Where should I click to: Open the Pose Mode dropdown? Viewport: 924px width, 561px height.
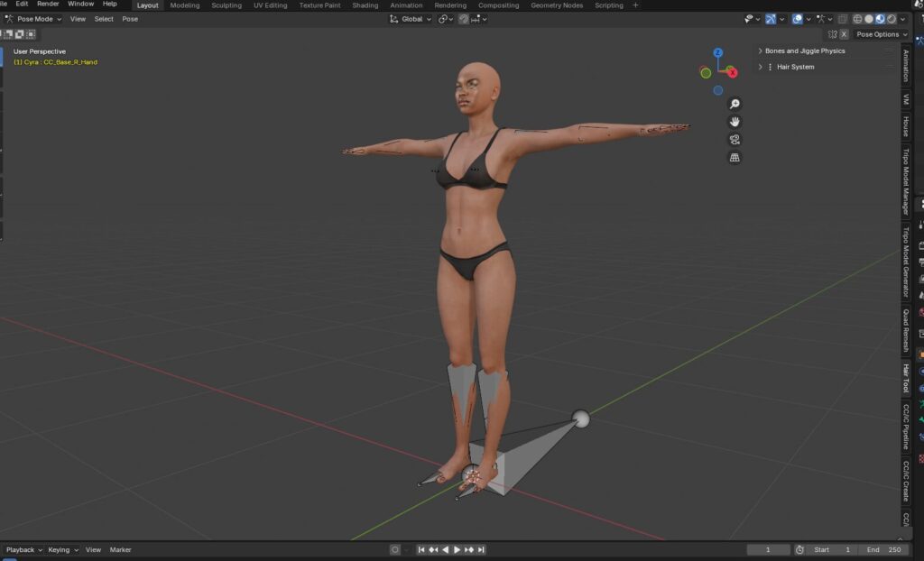[x=33, y=19]
